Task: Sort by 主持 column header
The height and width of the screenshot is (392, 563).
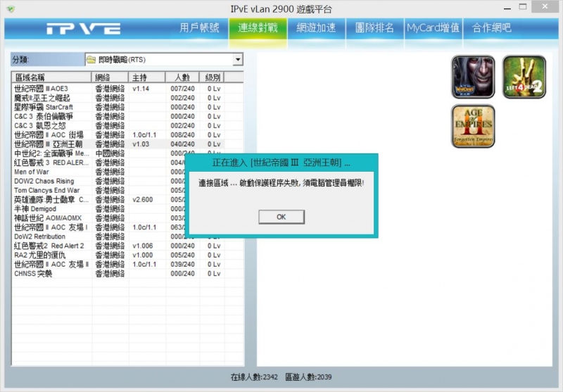Action: pyautogui.click(x=147, y=77)
